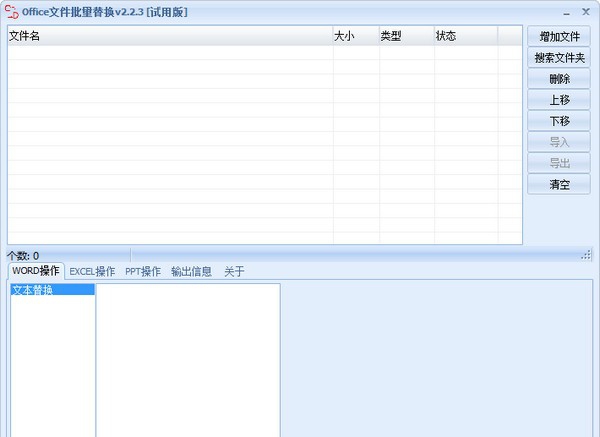Image resolution: width=600 pixels, height=437 pixels.
Task: Open the PPT操作 tab
Action: point(143,271)
